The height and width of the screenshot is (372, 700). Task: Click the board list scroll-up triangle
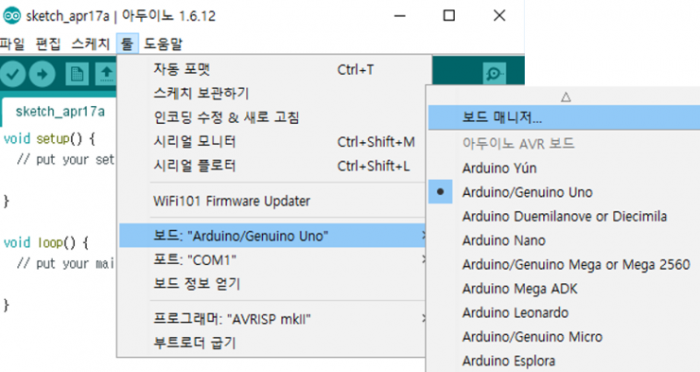[x=566, y=96]
